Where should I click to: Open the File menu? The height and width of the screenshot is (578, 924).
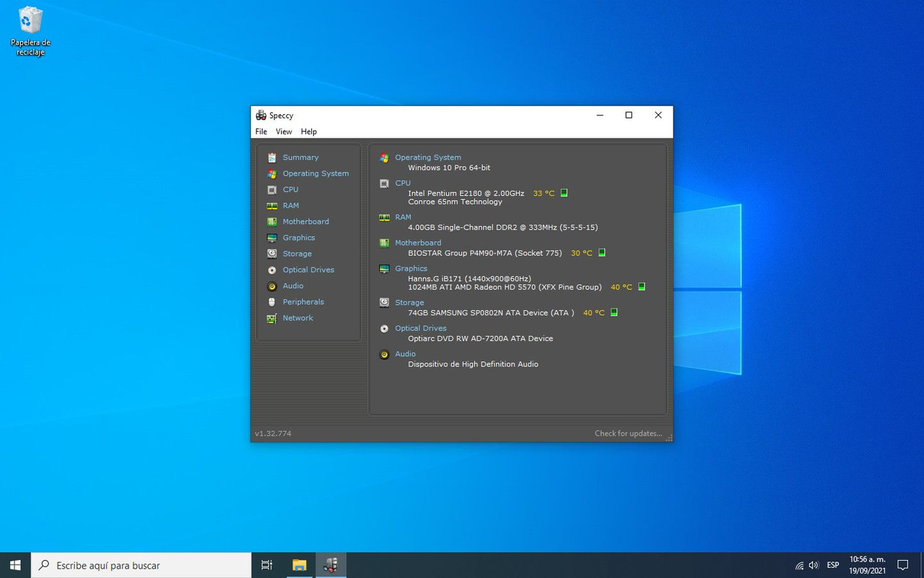click(261, 131)
